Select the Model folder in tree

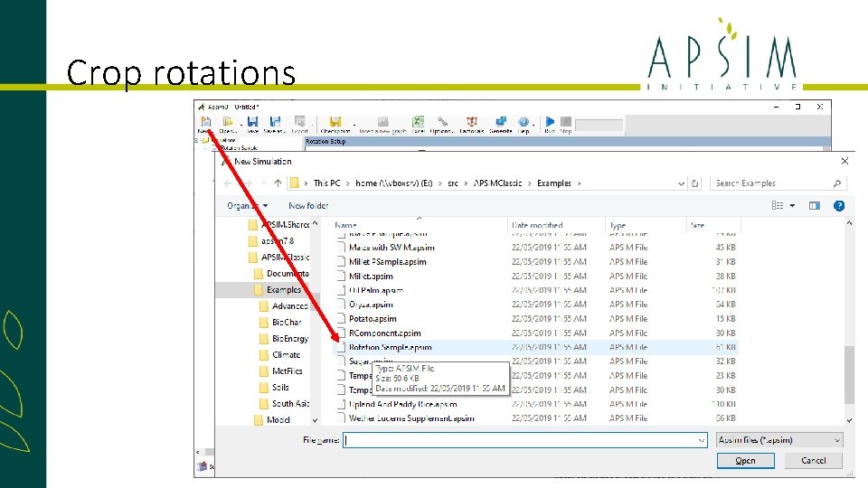point(278,420)
